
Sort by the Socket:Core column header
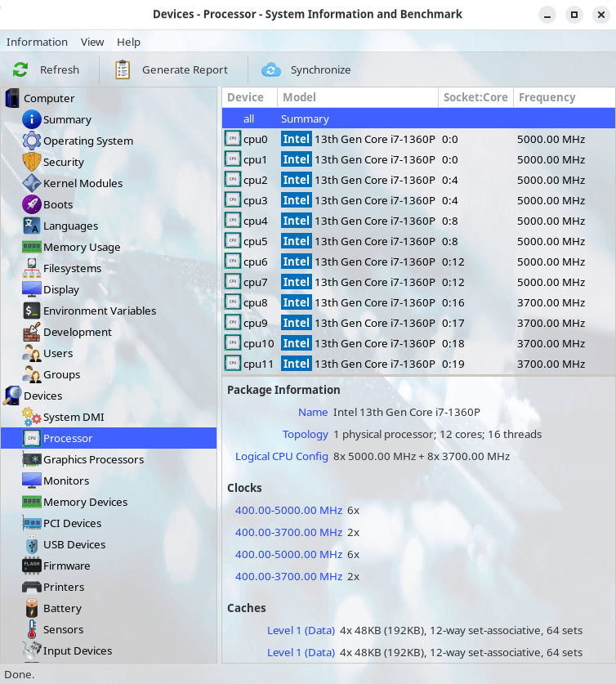pyautogui.click(x=475, y=97)
